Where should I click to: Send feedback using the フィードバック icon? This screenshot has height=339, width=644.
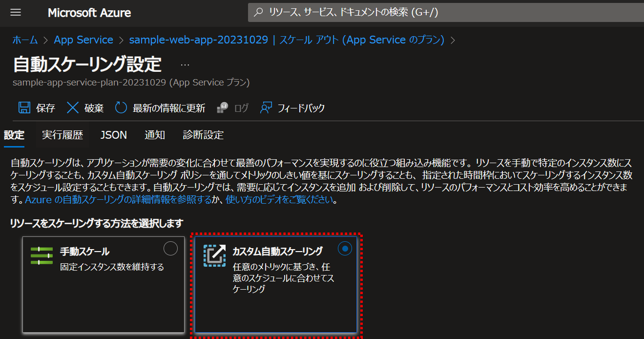pyautogui.click(x=265, y=107)
